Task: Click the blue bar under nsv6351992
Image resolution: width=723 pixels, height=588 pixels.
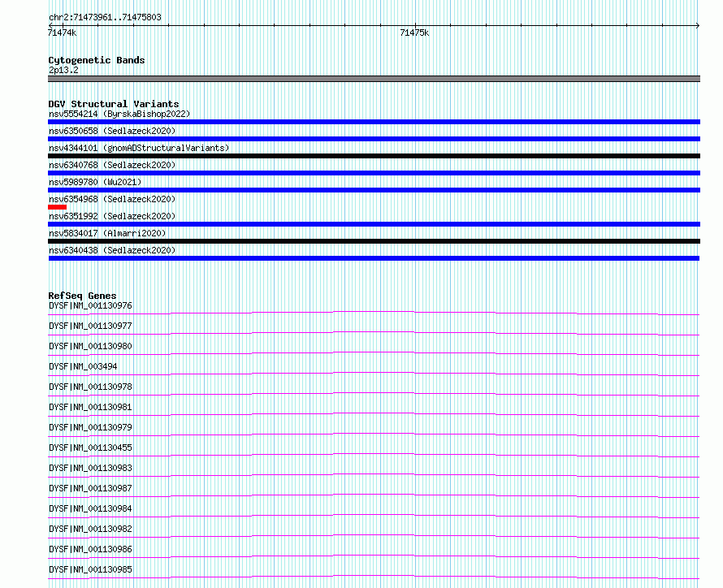Action: 374,224
